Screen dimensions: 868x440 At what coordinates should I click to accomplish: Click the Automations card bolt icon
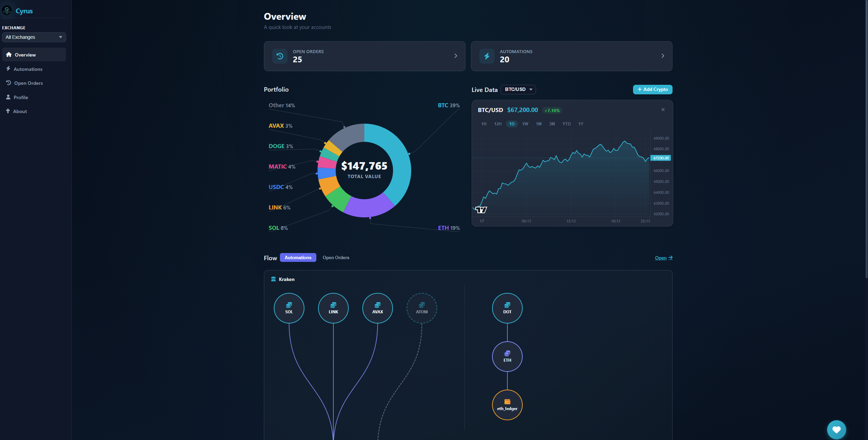click(487, 56)
